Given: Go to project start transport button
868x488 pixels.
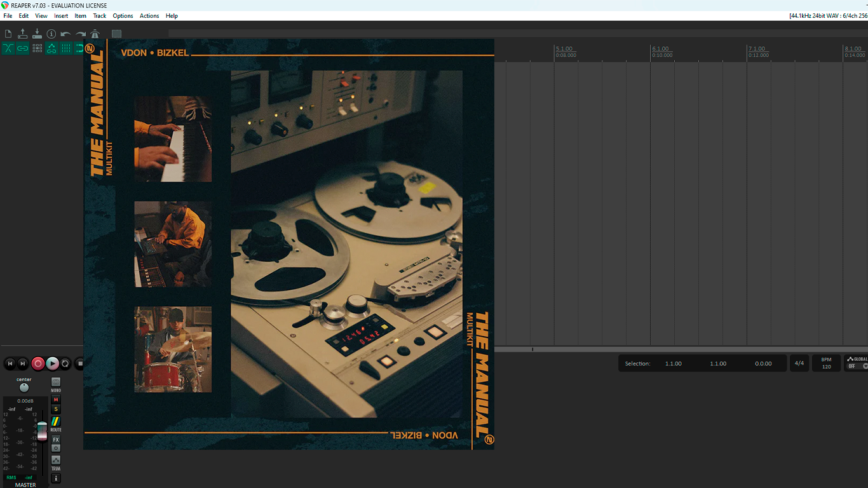Looking at the screenshot, I should (x=10, y=363).
